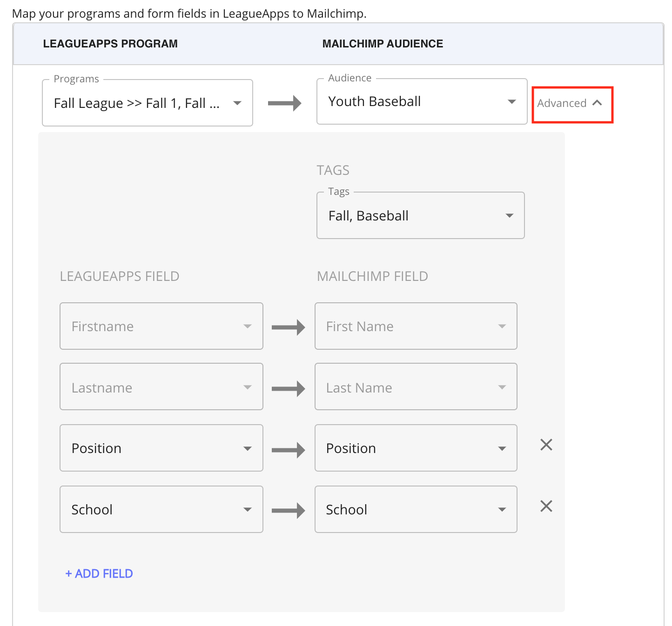Open the Programs dropdown
Image resolution: width=672 pixels, height=626 pixels.
[238, 103]
